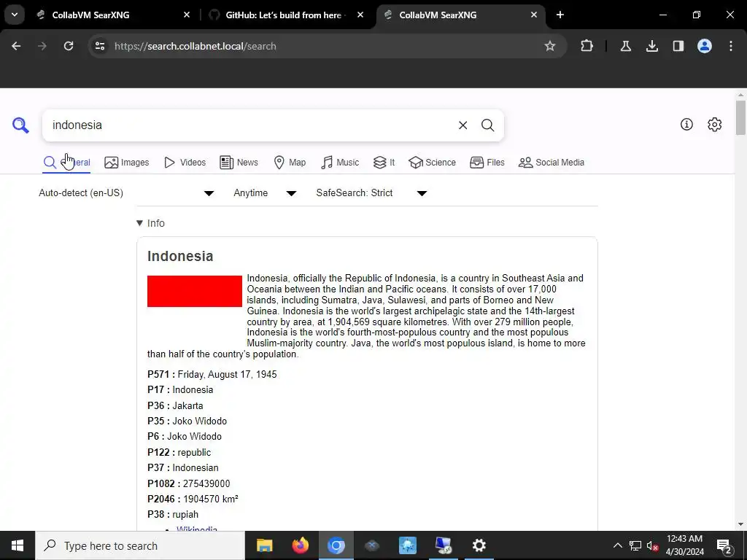This screenshot has height=560, width=747.
Task: Click the Windows taskbar search box
Action: click(x=140, y=545)
